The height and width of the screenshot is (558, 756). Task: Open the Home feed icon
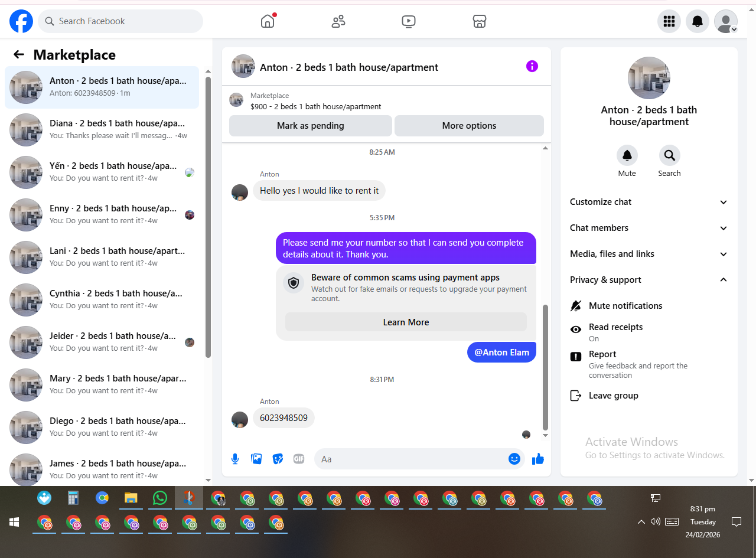268,21
